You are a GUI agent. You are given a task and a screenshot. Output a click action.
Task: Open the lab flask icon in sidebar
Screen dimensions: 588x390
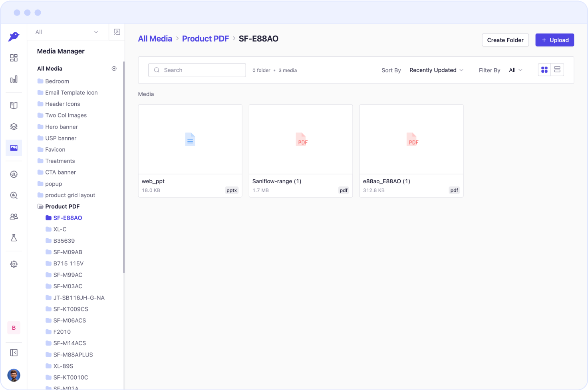[14, 238]
